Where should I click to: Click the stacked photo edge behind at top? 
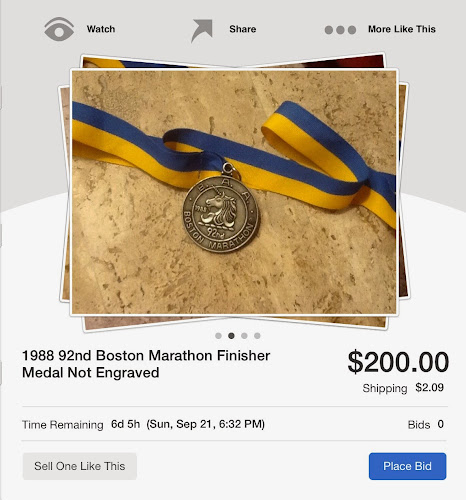[233, 61]
